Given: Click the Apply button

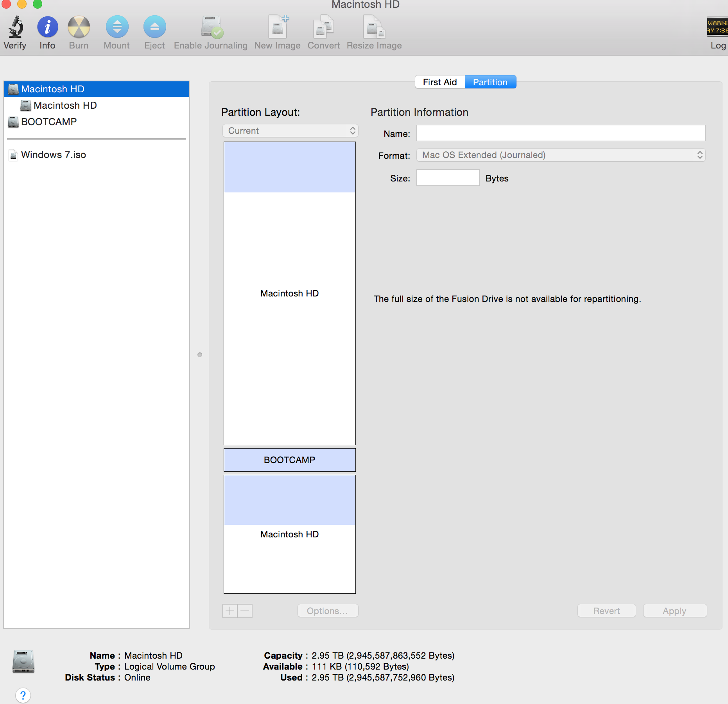Looking at the screenshot, I should click(x=675, y=611).
